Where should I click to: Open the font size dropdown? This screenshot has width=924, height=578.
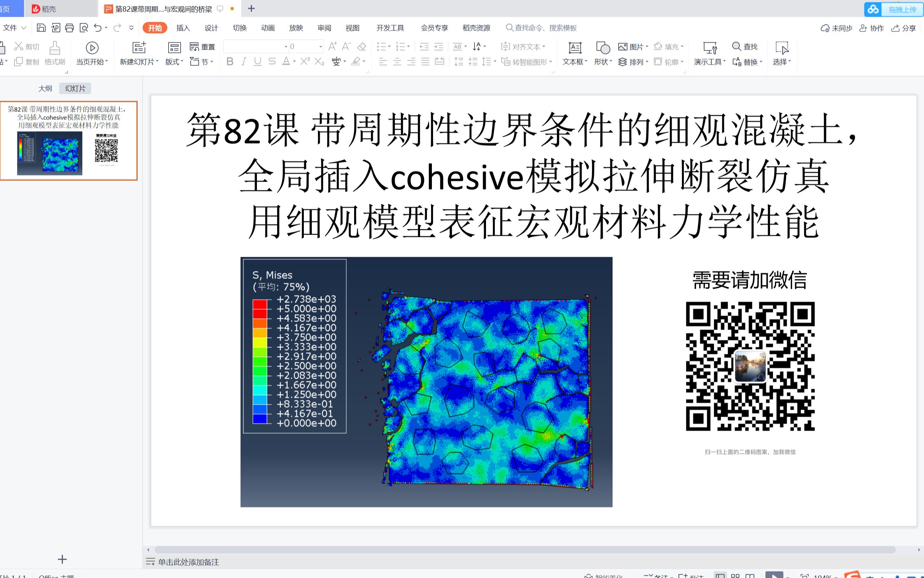pos(321,47)
